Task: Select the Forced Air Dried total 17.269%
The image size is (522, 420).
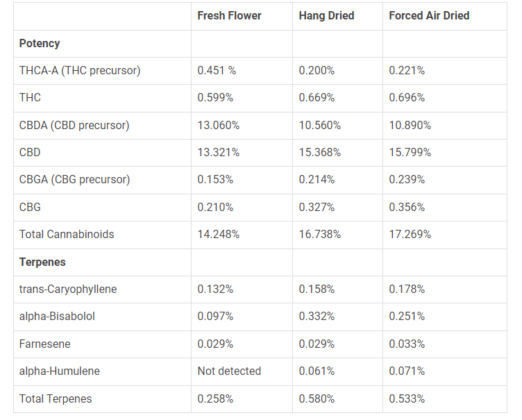Action: coord(410,235)
